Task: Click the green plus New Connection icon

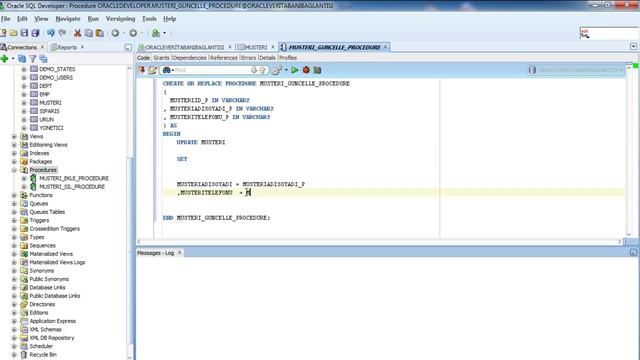Action: click(x=4, y=59)
